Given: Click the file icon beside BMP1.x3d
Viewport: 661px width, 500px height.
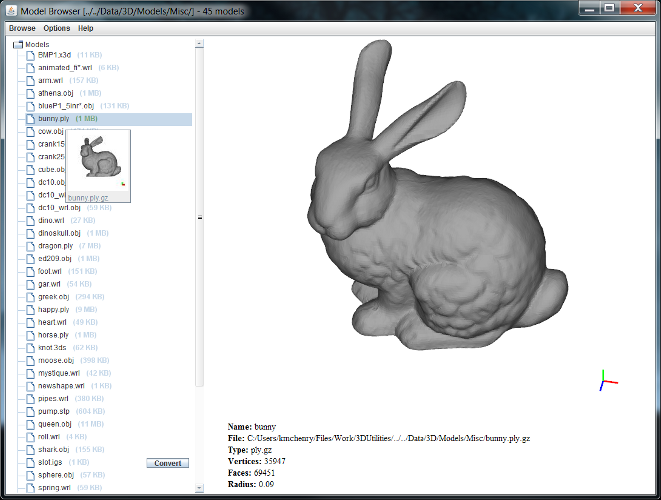Looking at the screenshot, I should (x=30, y=55).
